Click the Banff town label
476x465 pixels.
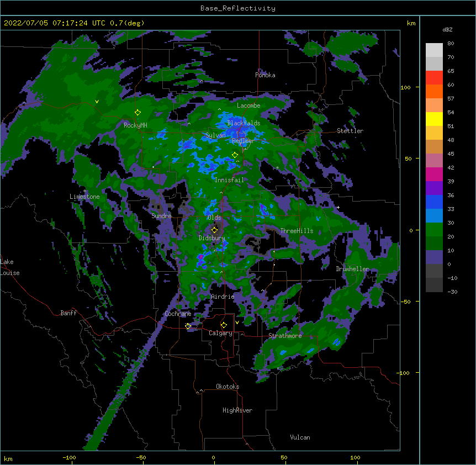pyautogui.click(x=68, y=313)
